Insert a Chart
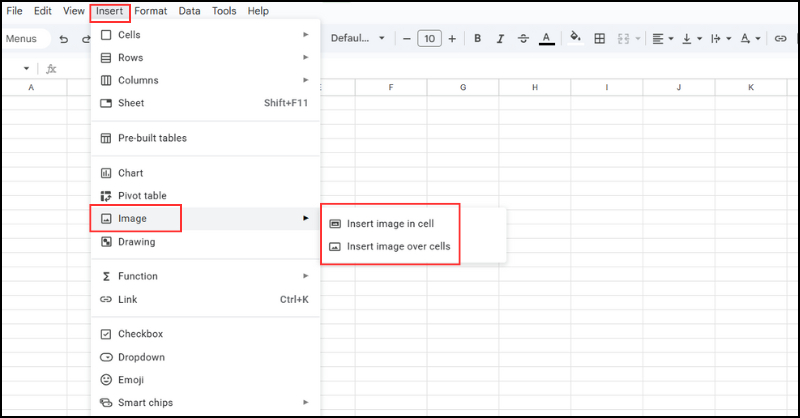This screenshot has width=800, height=418. 206,173
